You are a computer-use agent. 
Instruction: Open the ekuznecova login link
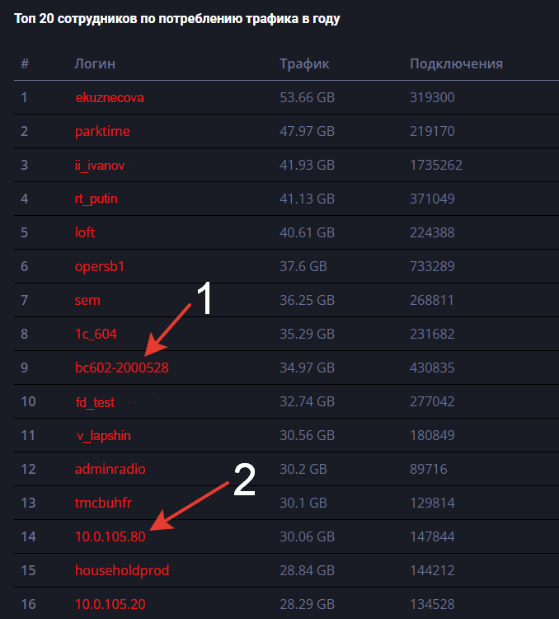[x=110, y=98]
